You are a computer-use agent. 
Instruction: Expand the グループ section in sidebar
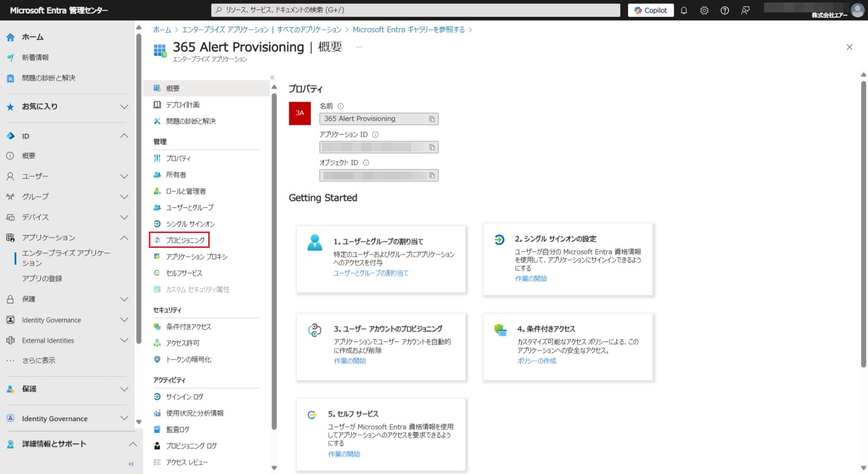[124, 197]
